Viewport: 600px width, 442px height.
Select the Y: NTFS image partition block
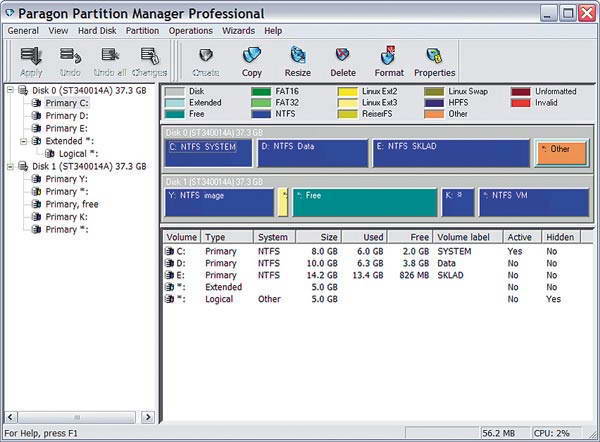220,202
